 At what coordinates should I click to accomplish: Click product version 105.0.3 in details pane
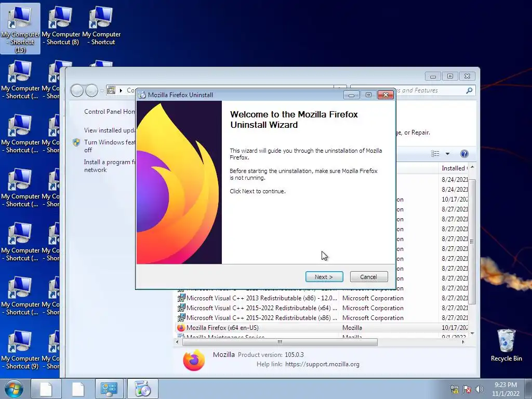pyautogui.click(x=294, y=355)
